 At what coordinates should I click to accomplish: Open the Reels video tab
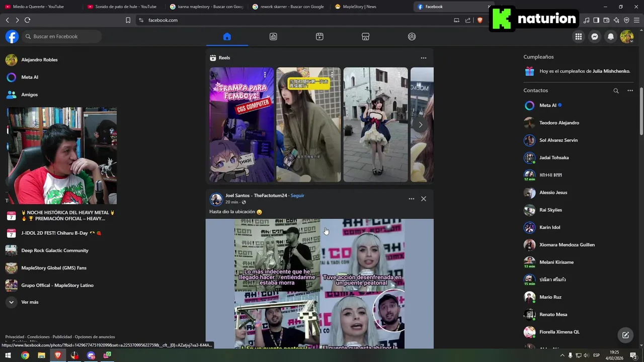[x=319, y=36]
